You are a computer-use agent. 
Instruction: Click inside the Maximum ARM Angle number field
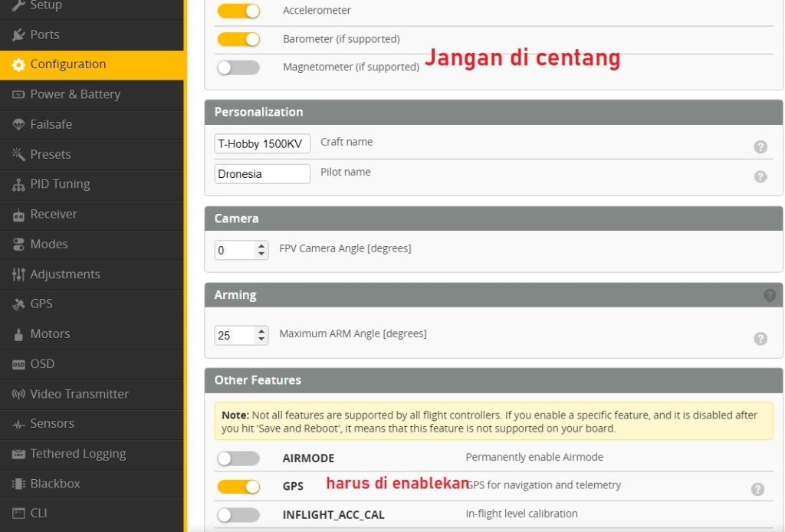tap(234, 335)
